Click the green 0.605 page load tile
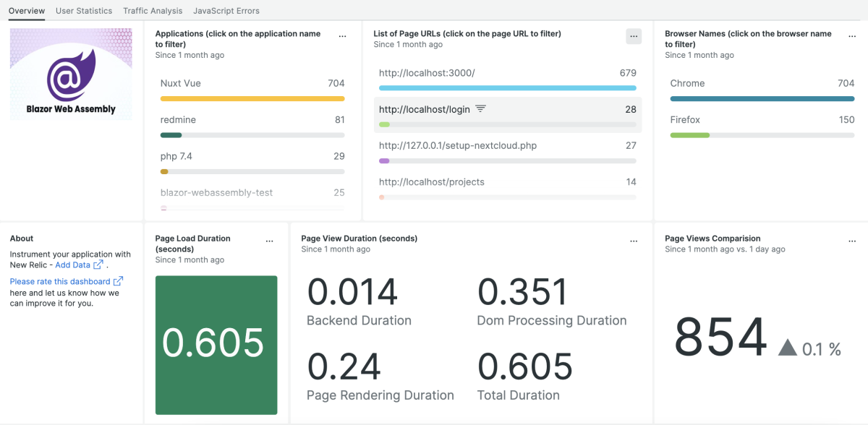This screenshot has height=425, width=868. [x=216, y=345]
